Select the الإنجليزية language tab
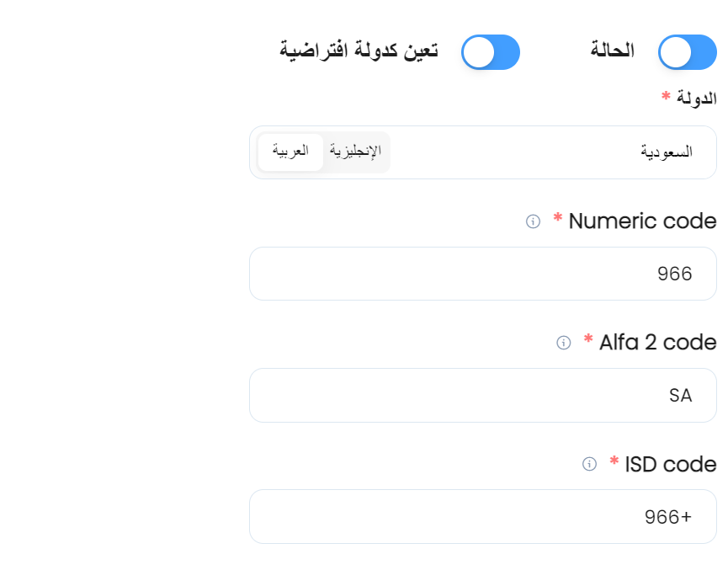The height and width of the screenshot is (570, 728). (x=356, y=152)
